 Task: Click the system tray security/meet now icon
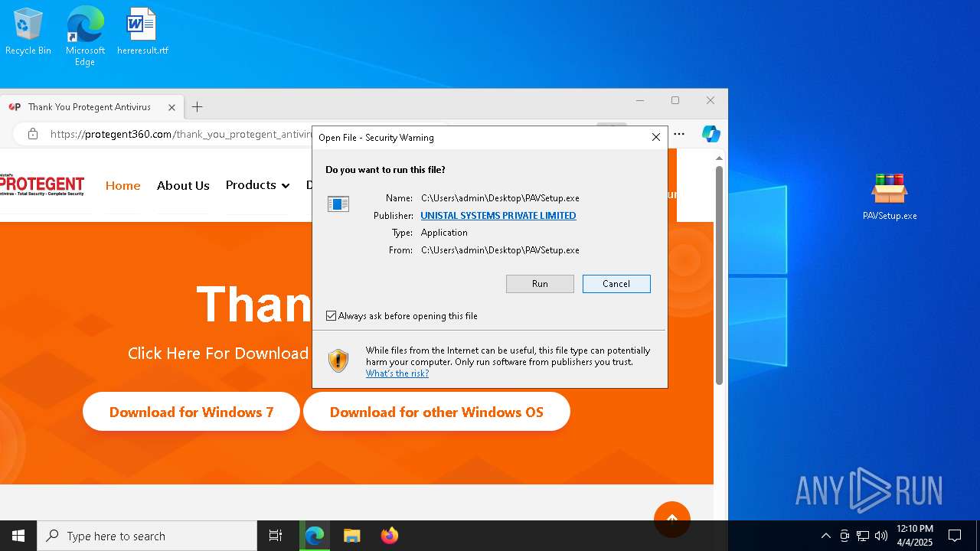coord(844,536)
